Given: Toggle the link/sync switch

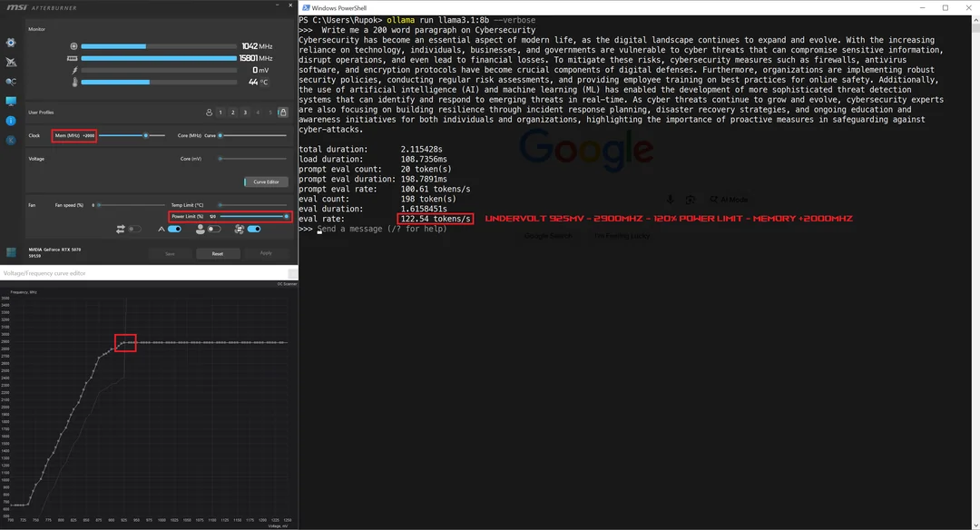Looking at the screenshot, I should tap(133, 230).
